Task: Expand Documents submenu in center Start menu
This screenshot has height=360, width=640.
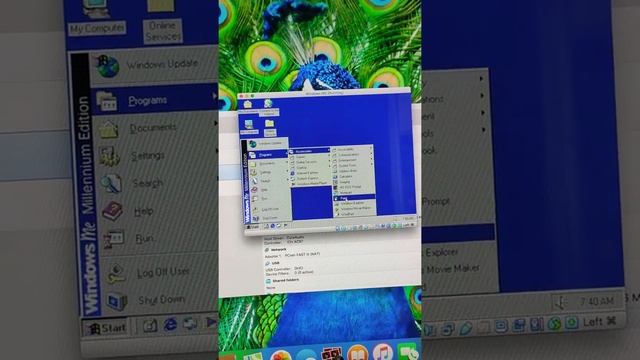Action: tap(268, 164)
